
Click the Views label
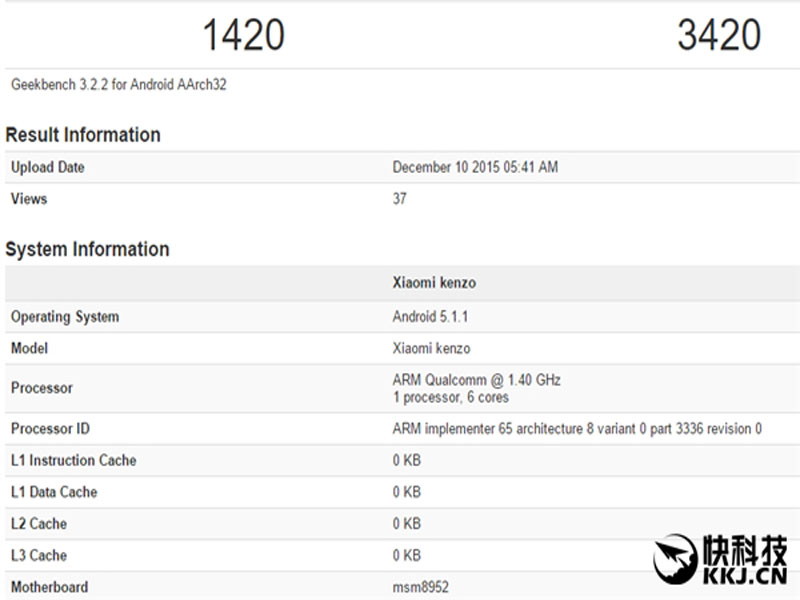pos(29,199)
